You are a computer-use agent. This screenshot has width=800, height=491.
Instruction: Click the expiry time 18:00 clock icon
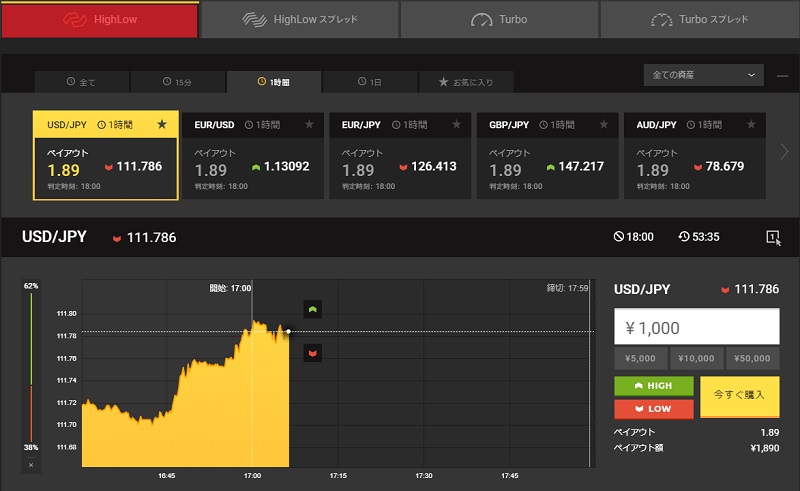618,236
